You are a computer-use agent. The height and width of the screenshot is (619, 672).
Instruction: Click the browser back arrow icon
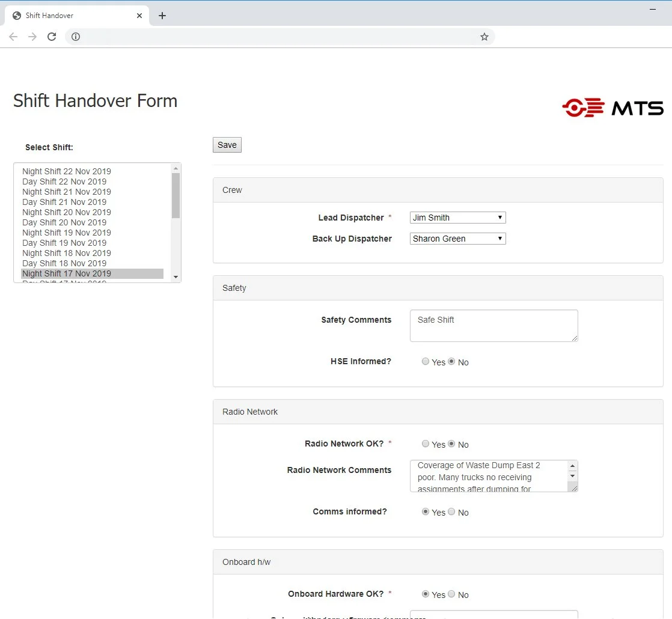(13, 37)
